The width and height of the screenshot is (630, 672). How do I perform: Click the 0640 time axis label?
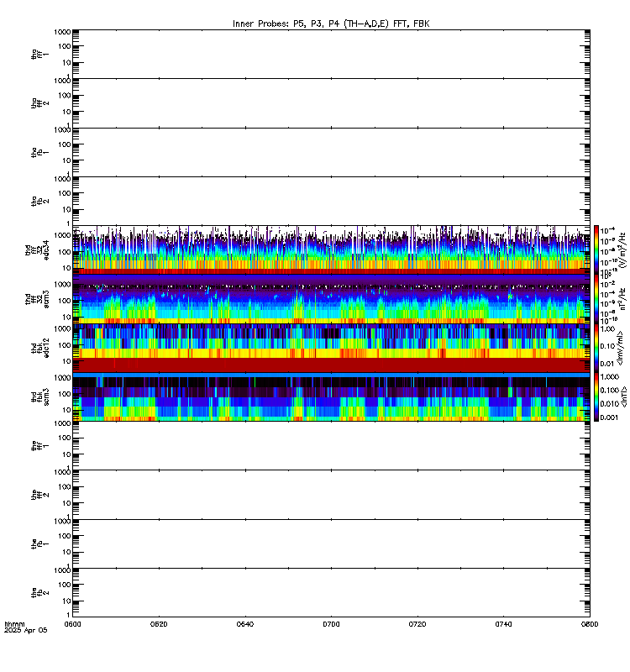(245, 624)
